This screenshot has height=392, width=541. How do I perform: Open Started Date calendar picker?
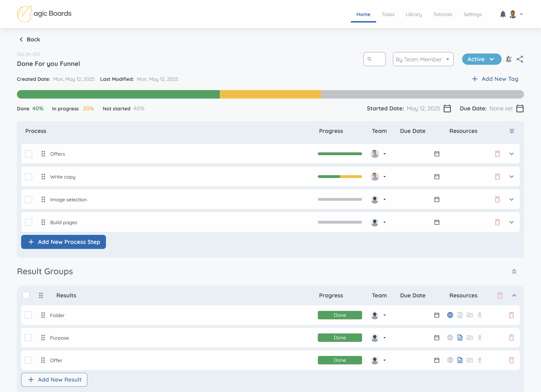[447, 108]
